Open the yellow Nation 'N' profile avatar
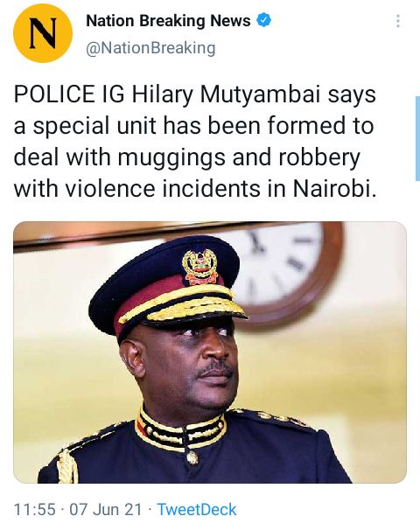Viewport: 420px width, 530px height. pyautogui.click(x=43, y=33)
